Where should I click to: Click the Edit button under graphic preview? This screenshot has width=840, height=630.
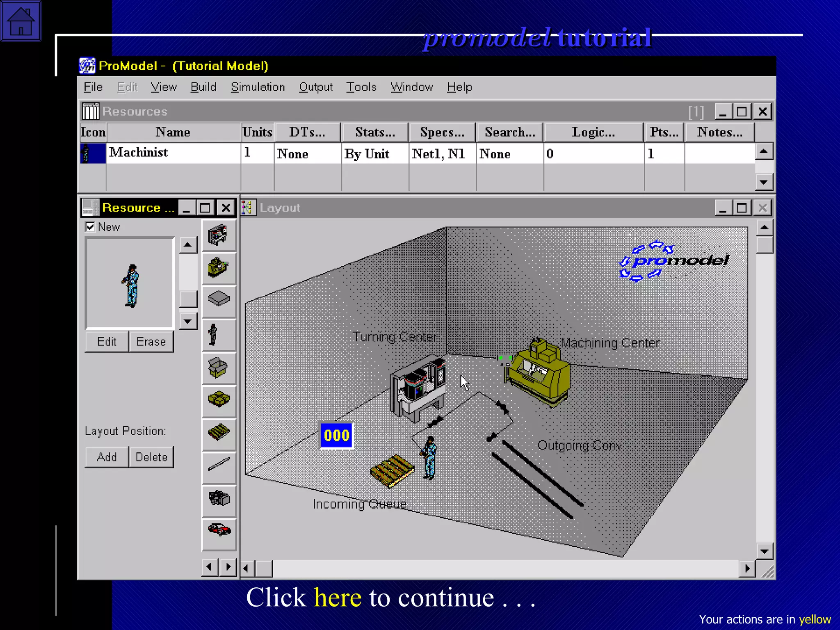coord(107,341)
